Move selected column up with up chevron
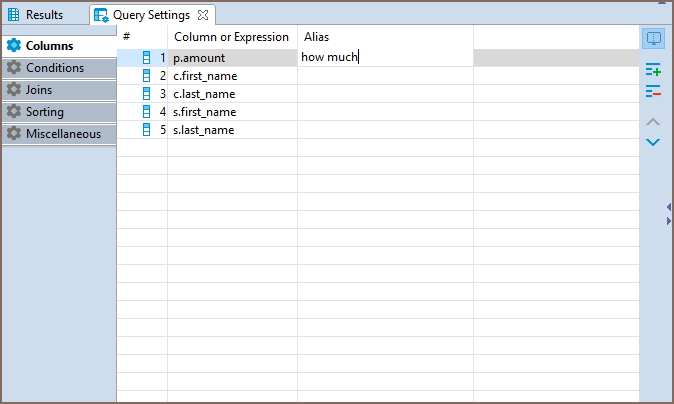Image resolution: width=674 pixels, height=404 pixels. pyautogui.click(x=653, y=122)
